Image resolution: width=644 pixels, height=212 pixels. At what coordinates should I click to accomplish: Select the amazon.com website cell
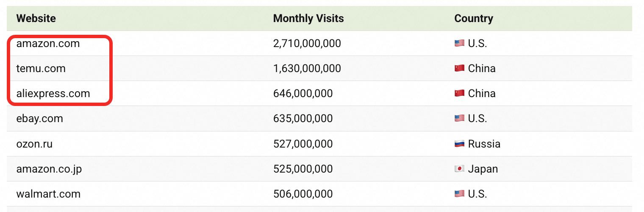pyautogui.click(x=48, y=43)
